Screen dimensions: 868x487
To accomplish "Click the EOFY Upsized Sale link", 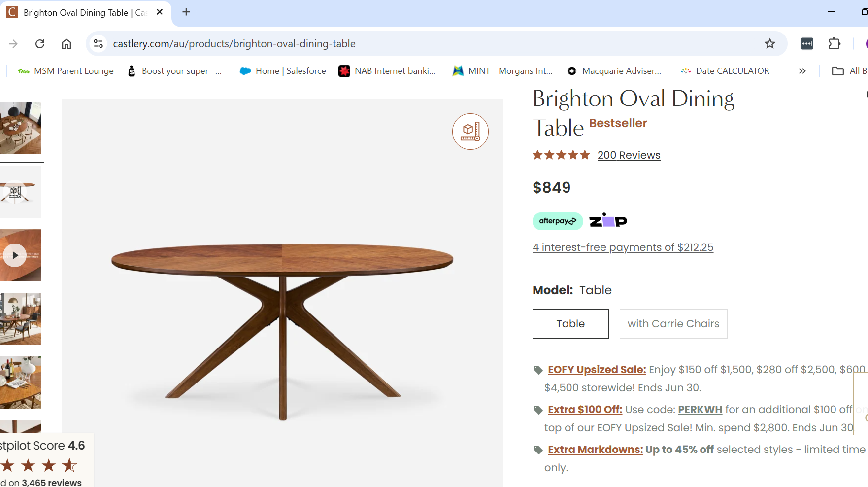I will pos(597,370).
